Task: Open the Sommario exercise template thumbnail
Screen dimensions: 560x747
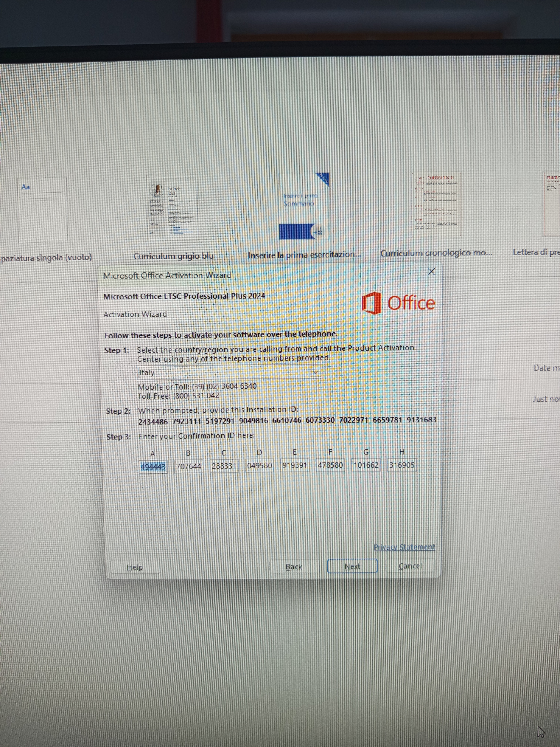Action: click(x=304, y=206)
